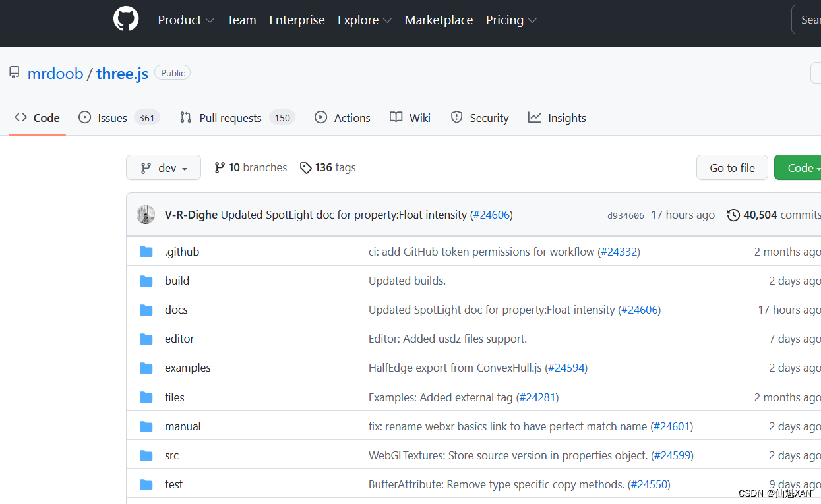Open the mrdoob owner link
Viewport: 821px width, 504px height.
55,73
